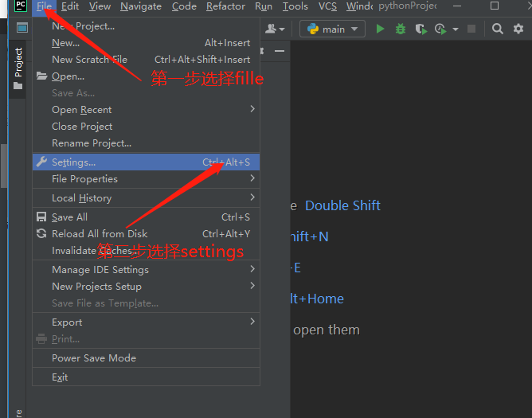The width and height of the screenshot is (532, 418).
Task: Open the Edit menu
Action: pyautogui.click(x=70, y=6)
